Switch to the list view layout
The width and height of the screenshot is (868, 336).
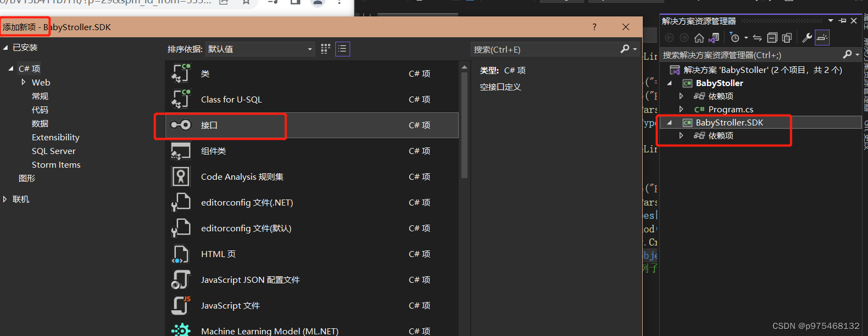click(x=342, y=49)
